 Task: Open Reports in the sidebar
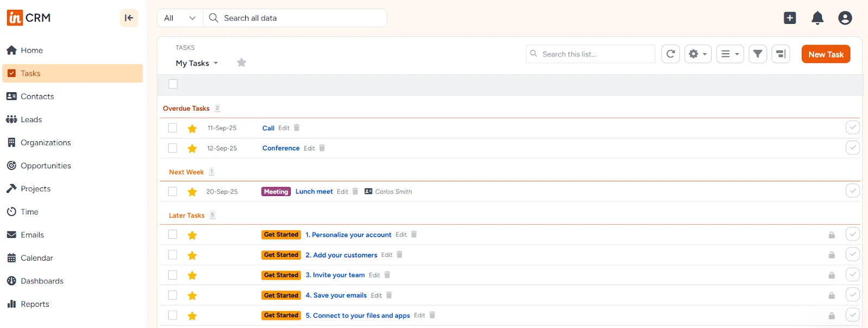click(73, 304)
